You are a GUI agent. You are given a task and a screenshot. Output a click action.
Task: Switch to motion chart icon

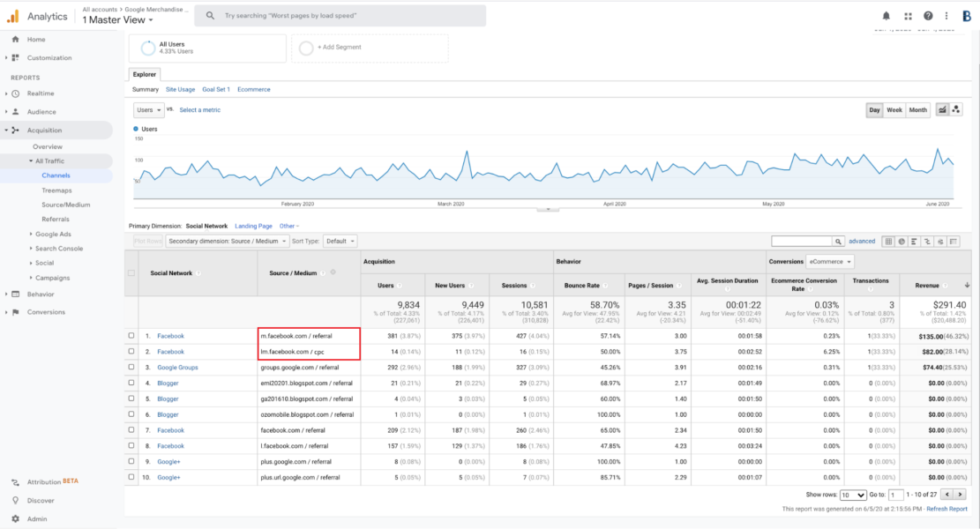[x=955, y=110]
